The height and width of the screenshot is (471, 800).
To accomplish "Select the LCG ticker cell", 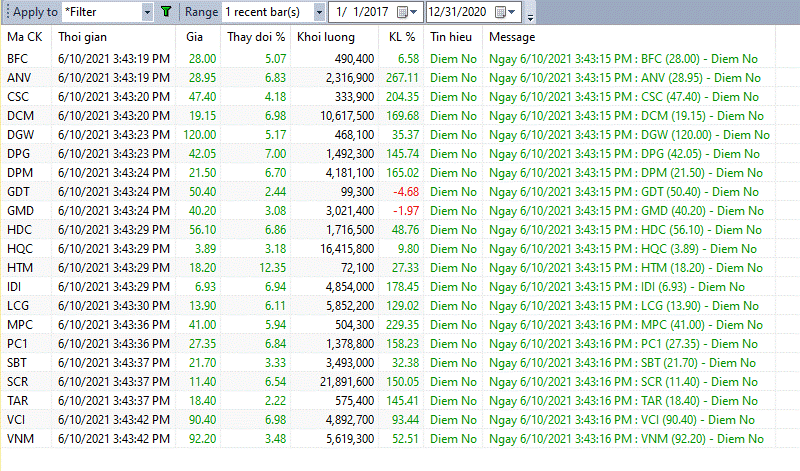I will (18, 306).
